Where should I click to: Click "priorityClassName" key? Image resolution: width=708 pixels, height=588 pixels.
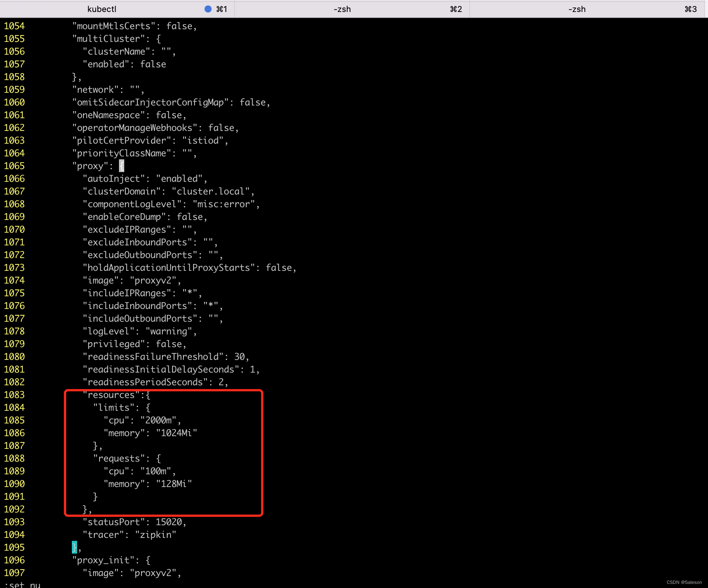[122, 153]
